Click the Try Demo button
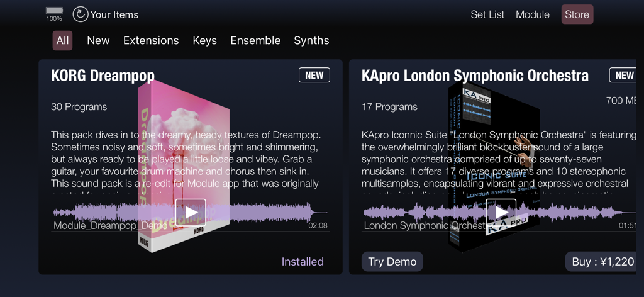This screenshot has width=644, height=297. coord(392,262)
